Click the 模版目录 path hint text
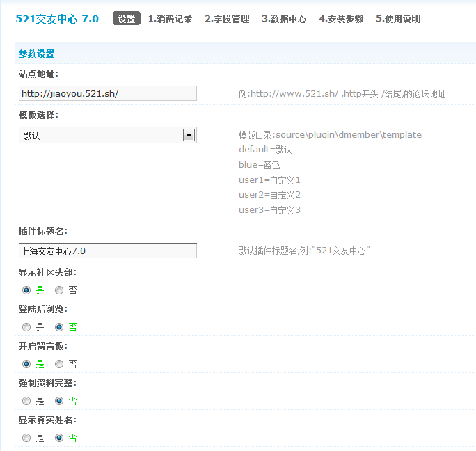Image resolution: width=476 pixels, height=451 pixels. point(330,135)
